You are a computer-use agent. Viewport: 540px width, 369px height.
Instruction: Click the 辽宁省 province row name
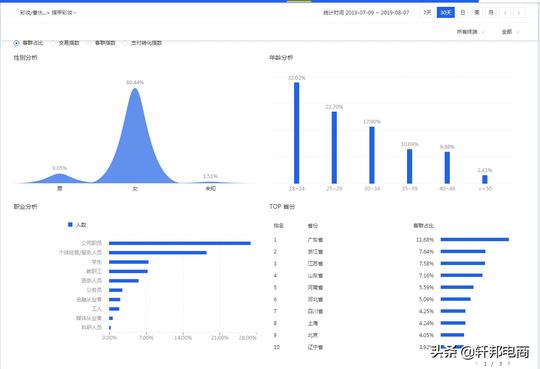click(315, 347)
